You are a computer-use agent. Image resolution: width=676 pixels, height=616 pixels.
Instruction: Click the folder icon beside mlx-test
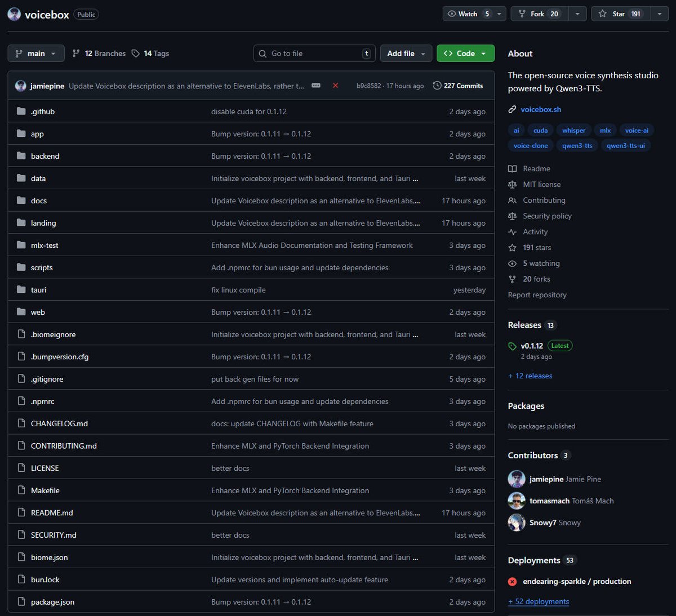(x=21, y=245)
